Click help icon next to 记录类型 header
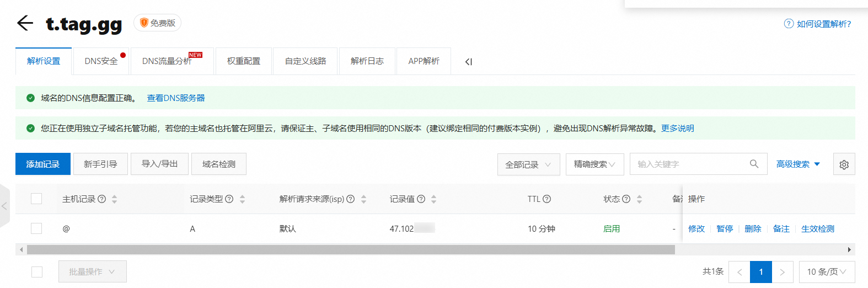 [x=229, y=199]
